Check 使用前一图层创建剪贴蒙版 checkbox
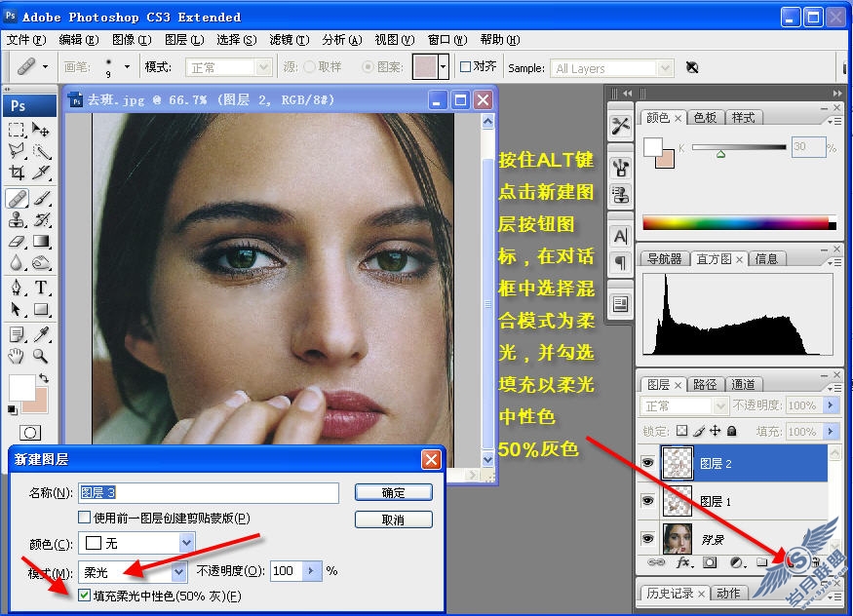 [84, 518]
